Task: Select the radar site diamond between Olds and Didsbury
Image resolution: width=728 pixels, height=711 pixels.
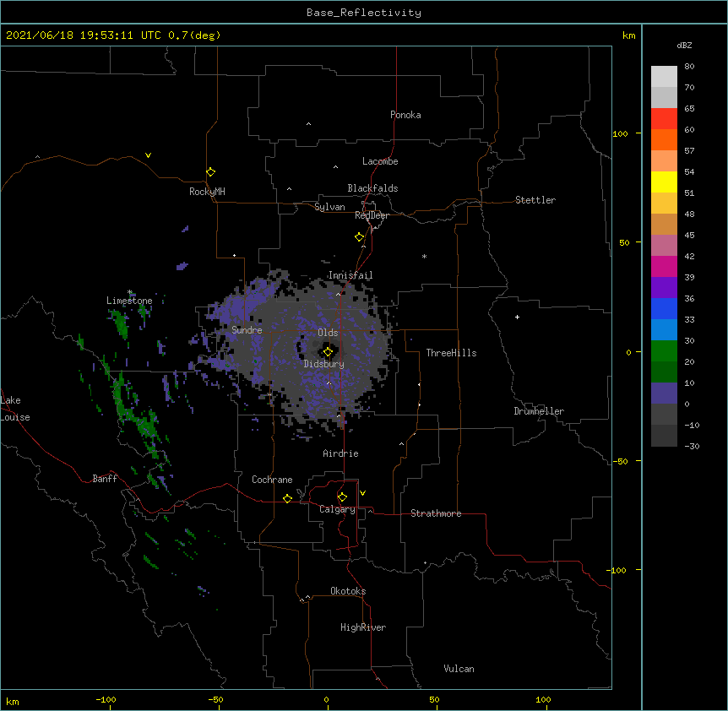Action: click(x=328, y=352)
